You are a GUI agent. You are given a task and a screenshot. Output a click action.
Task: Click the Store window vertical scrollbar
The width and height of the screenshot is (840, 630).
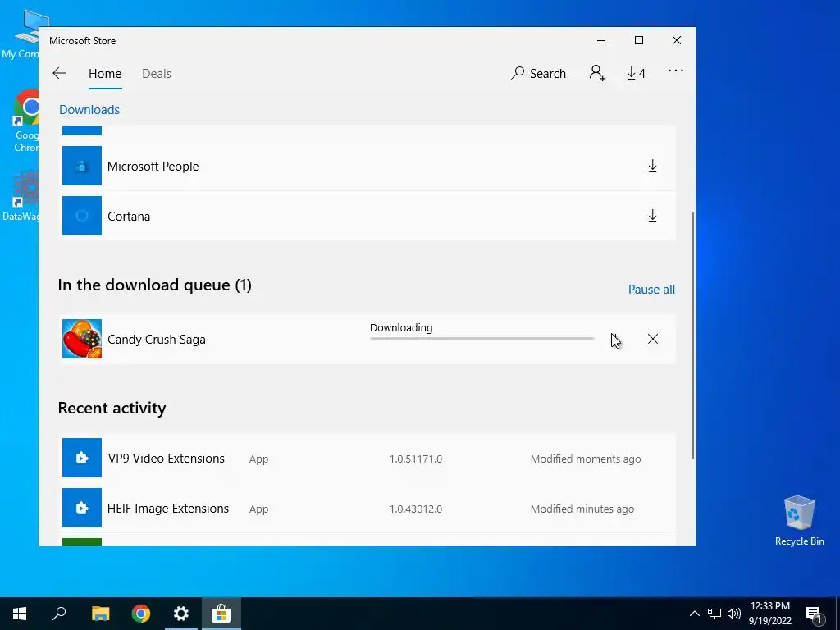click(x=692, y=335)
